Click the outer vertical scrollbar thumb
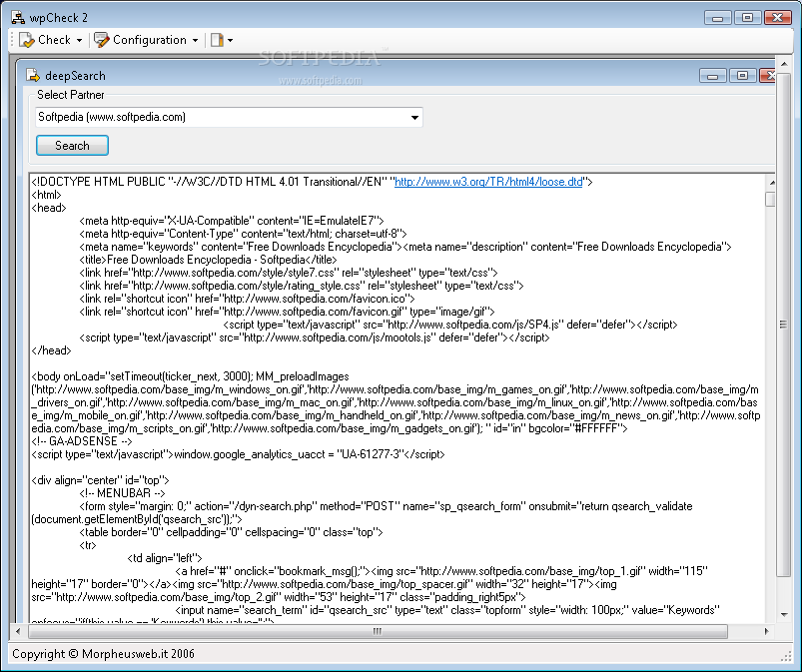This screenshot has height=672, width=802. (784, 325)
